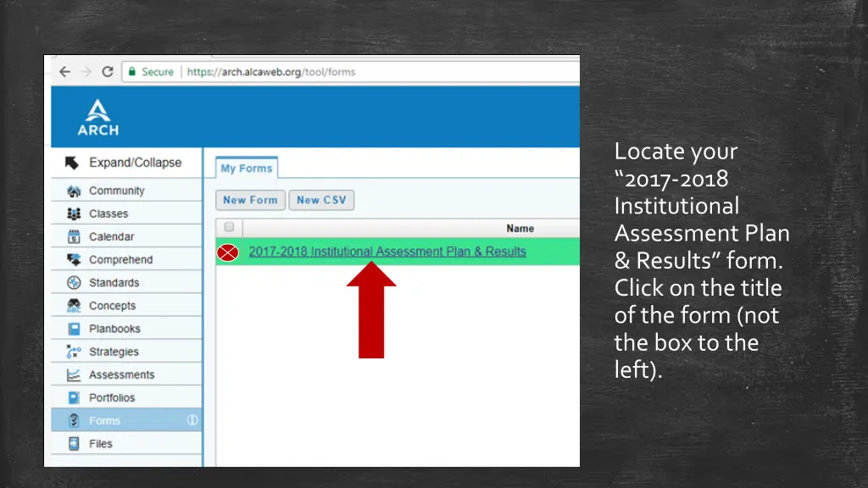Viewport: 868px width, 488px height.
Task: Open Files from the sidebar
Action: click(x=126, y=444)
